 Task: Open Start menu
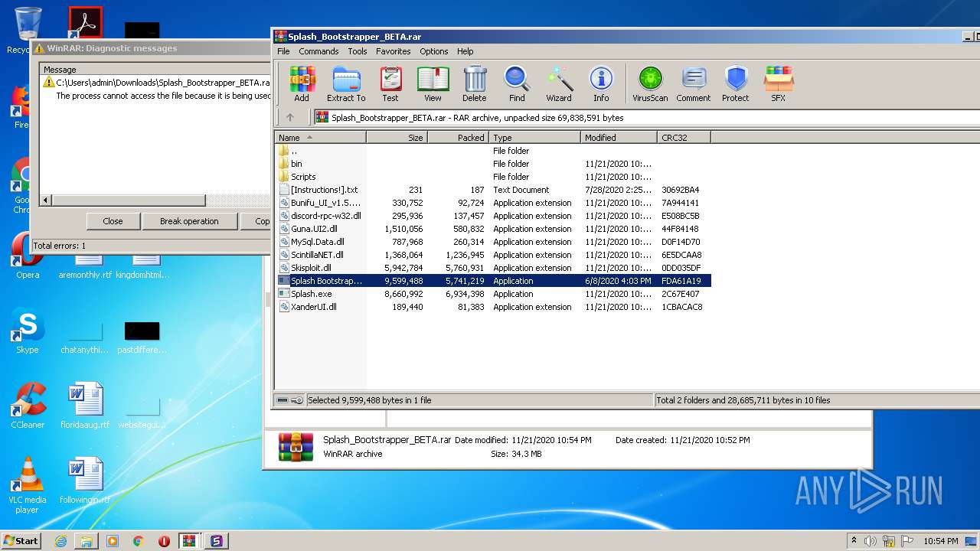(x=21, y=540)
